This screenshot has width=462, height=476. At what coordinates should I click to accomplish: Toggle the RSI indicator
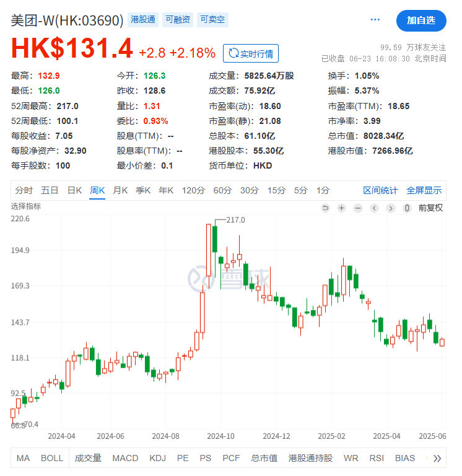(x=377, y=459)
